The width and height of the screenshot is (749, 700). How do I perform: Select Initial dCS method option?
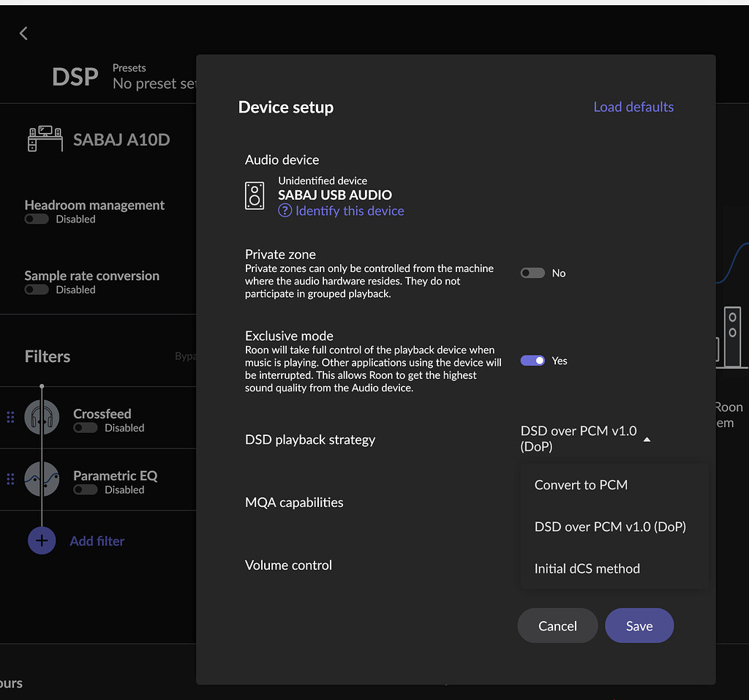(587, 568)
